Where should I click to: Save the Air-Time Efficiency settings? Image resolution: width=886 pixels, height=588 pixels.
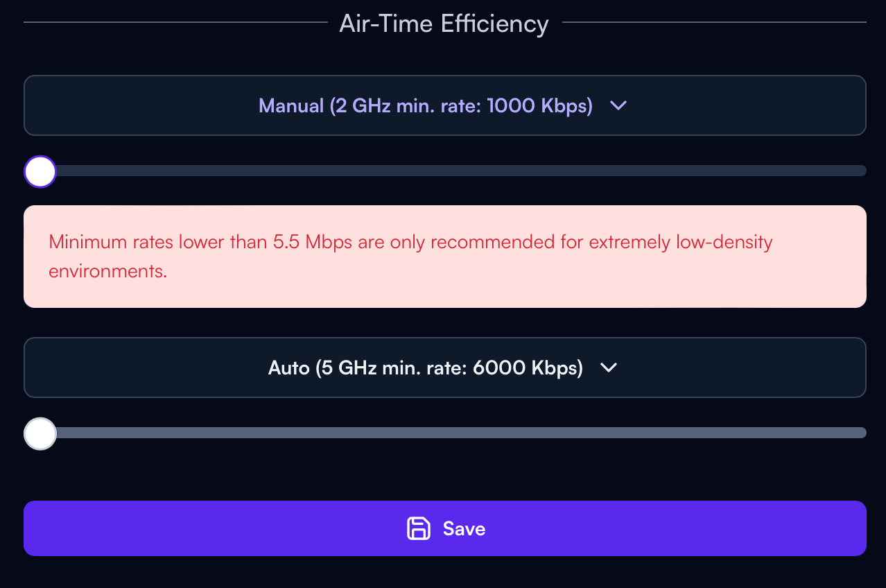click(x=445, y=528)
